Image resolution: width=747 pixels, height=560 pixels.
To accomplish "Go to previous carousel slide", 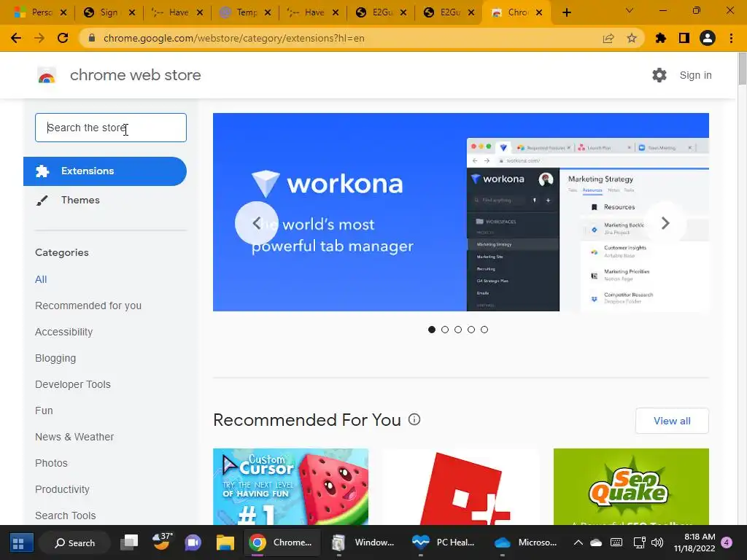I will pyautogui.click(x=256, y=223).
